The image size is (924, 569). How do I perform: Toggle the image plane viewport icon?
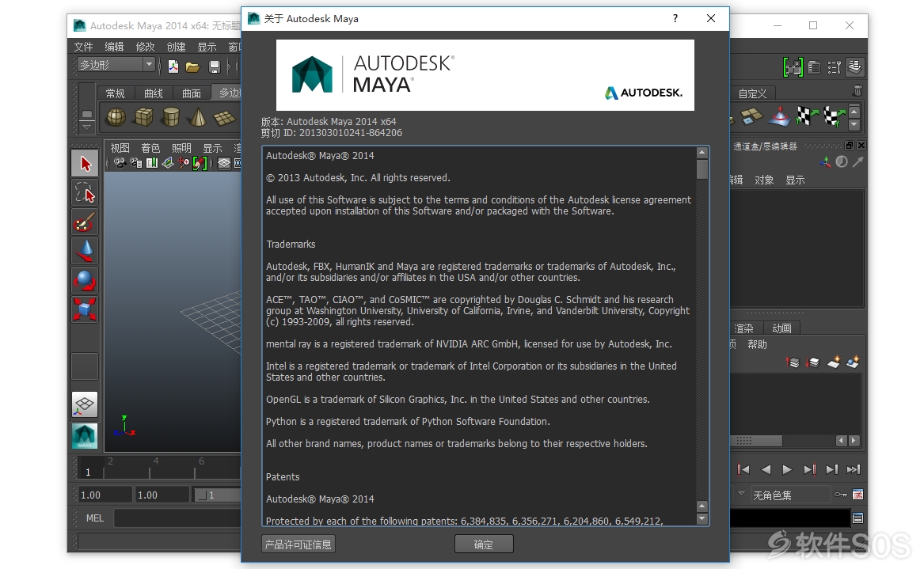(x=168, y=163)
